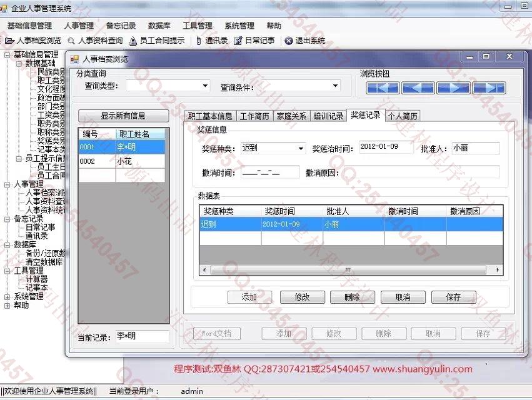Click the enabled 取消 button under 数据表
This screenshot has width=532, height=400.
click(x=403, y=297)
